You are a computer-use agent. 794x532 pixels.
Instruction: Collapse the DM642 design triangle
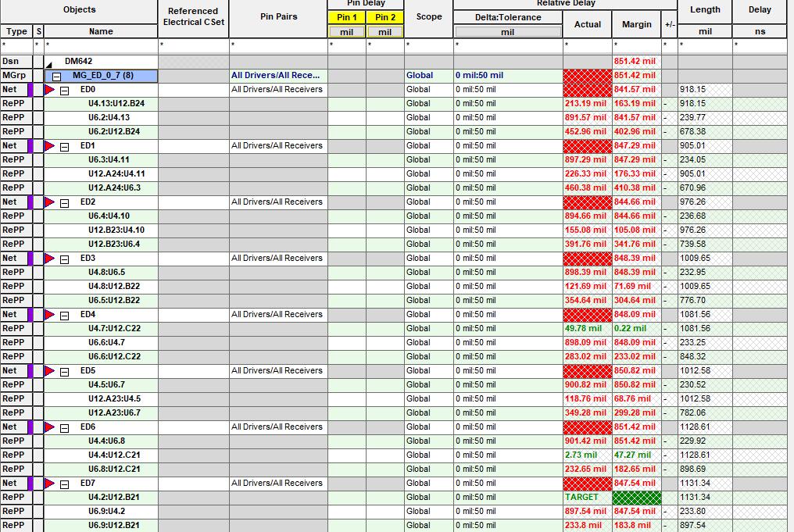coord(49,64)
